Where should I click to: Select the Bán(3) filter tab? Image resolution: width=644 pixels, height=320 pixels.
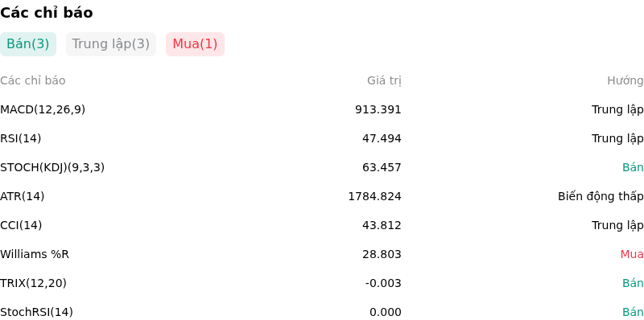(28, 44)
